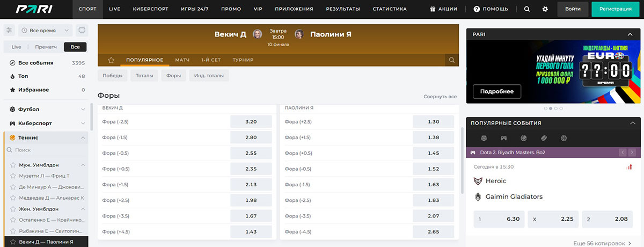The width and height of the screenshot is (644, 247).
Task: Select the fourth banner carousel dot
Action: pyautogui.click(x=561, y=108)
